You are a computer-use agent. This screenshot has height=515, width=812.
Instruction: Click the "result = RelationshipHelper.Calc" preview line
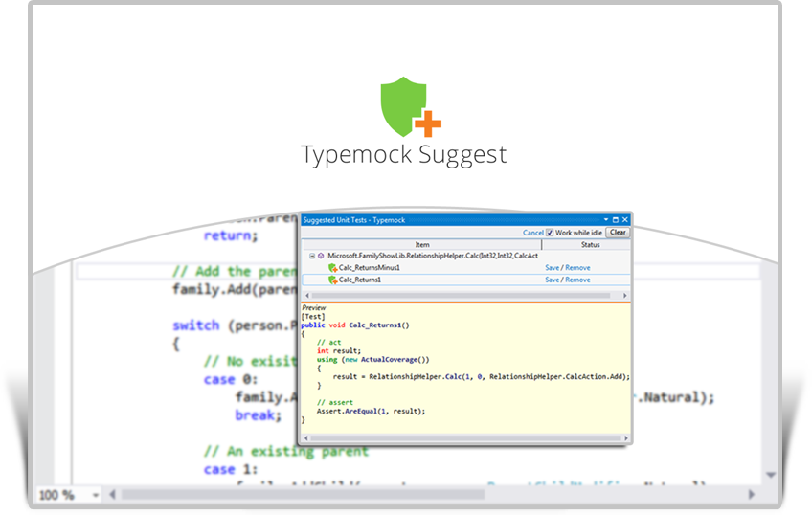coord(481,376)
